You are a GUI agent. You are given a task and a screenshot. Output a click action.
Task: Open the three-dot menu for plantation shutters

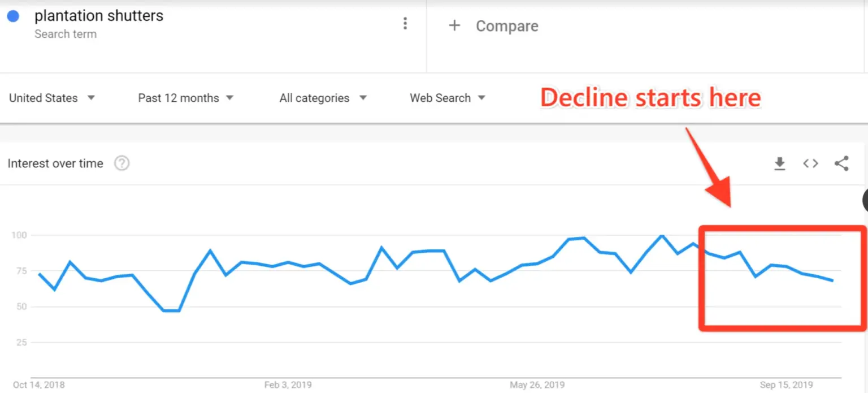(405, 23)
